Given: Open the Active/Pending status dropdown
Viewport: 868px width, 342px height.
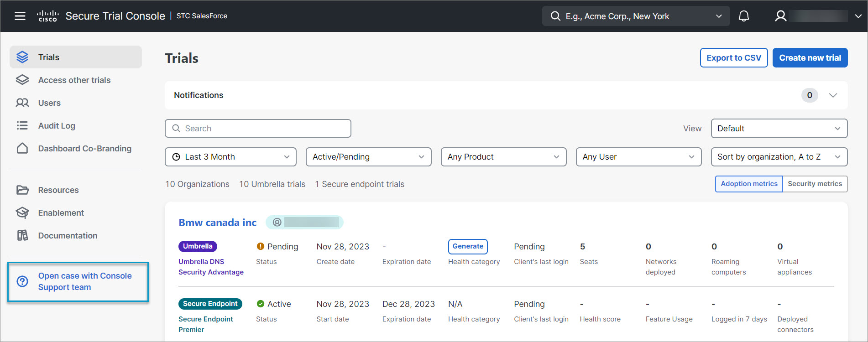Looking at the screenshot, I should pyautogui.click(x=369, y=157).
